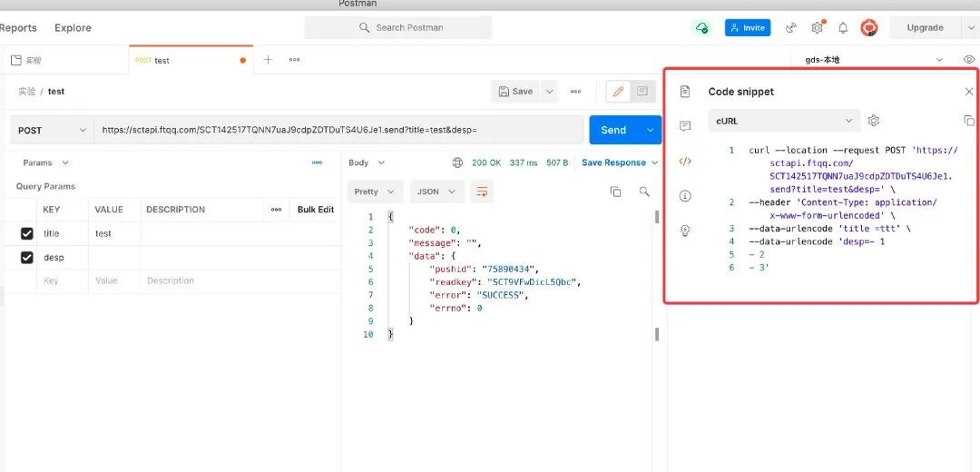This screenshot has width=980, height=472.
Task: Copy the response body to clipboard
Action: (615, 192)
